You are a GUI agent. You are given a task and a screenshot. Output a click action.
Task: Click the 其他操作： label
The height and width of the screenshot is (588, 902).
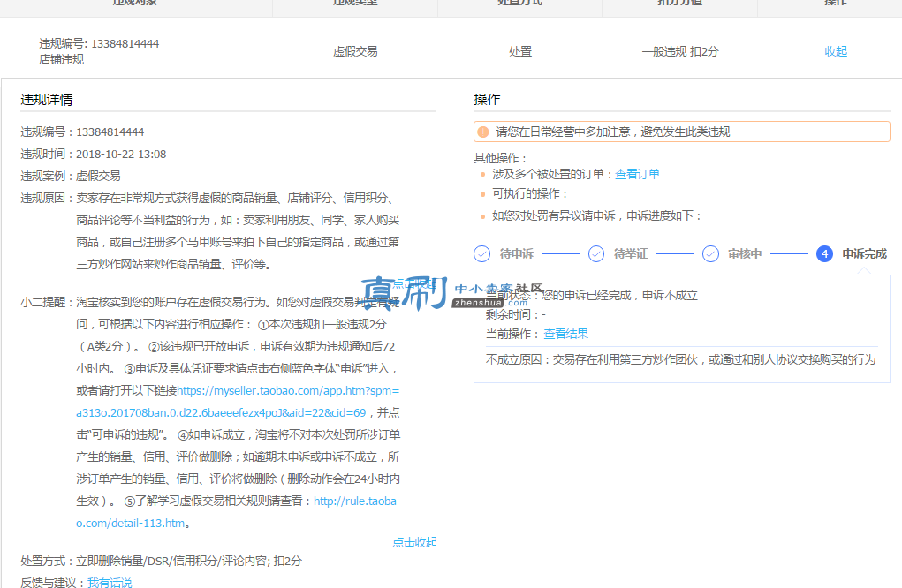pos(500,158)
